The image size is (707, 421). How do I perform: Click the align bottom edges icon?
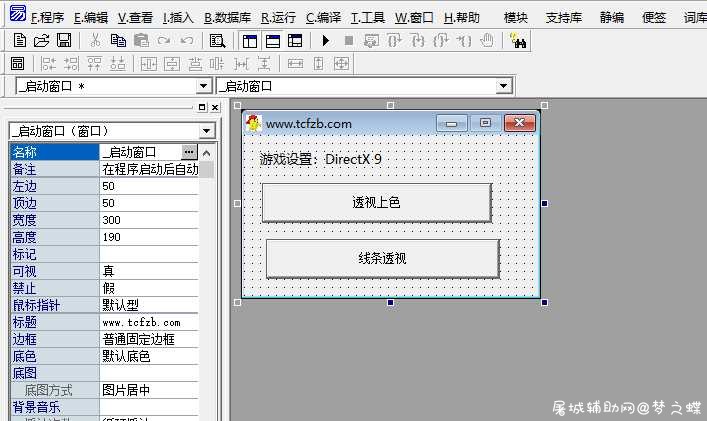(117, 64)
